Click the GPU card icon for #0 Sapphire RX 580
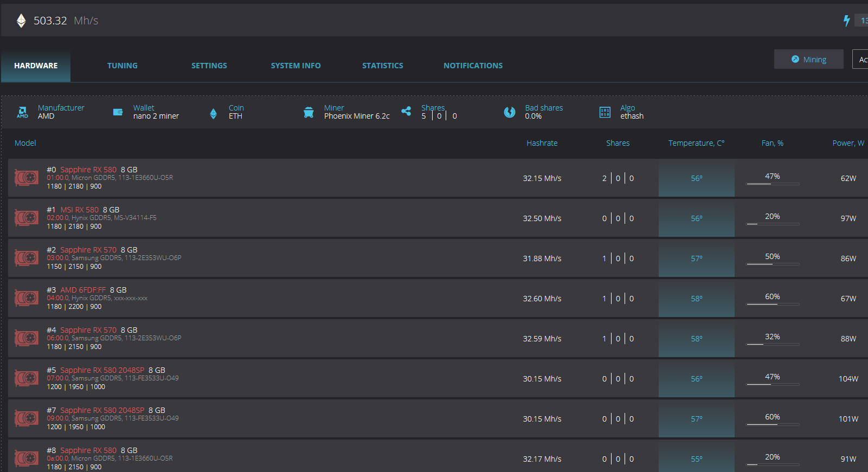The width and height of the screenshot is (868, 472). tap(27, 178)
